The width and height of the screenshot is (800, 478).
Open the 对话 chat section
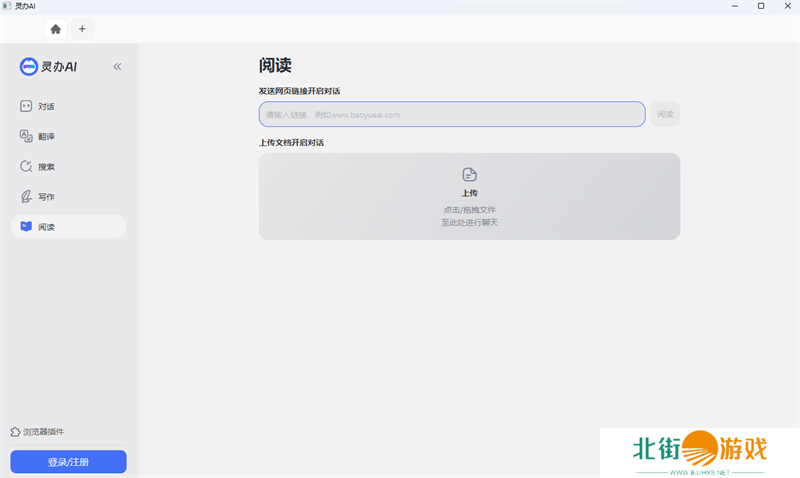(46, 106)
